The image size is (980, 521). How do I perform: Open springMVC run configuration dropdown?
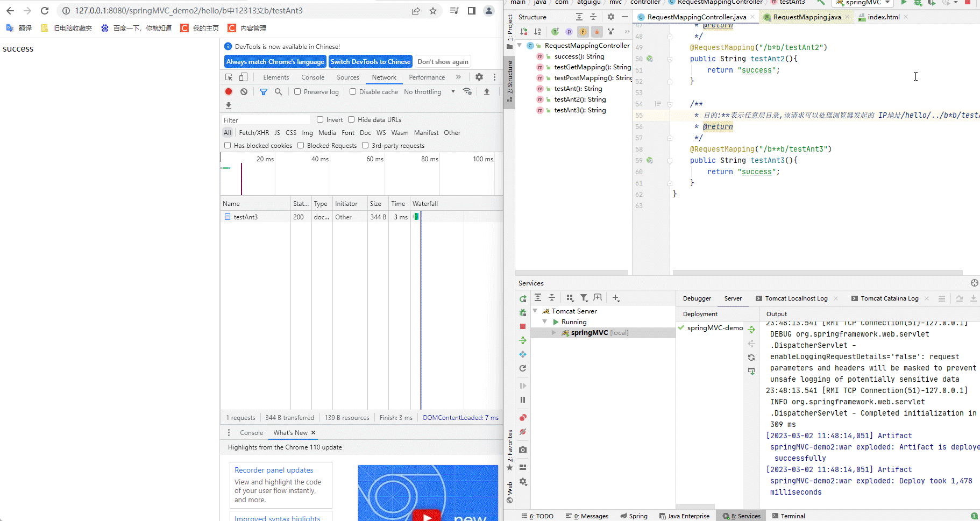pyautogui.click(x=864, y=3)
